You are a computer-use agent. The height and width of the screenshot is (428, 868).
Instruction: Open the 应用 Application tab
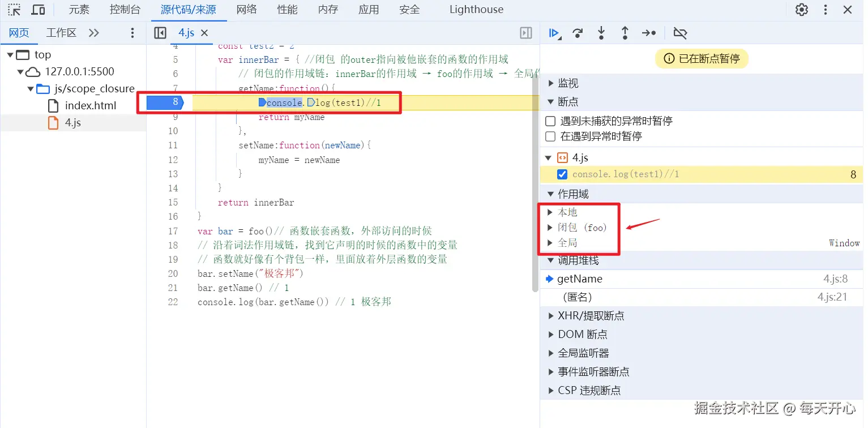tap(369, 10)
